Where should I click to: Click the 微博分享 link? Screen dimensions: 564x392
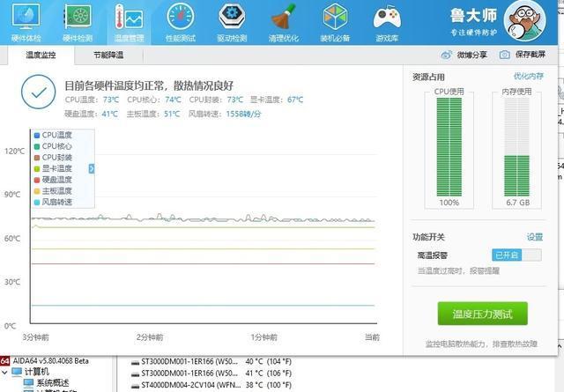(x=472, y=55)
